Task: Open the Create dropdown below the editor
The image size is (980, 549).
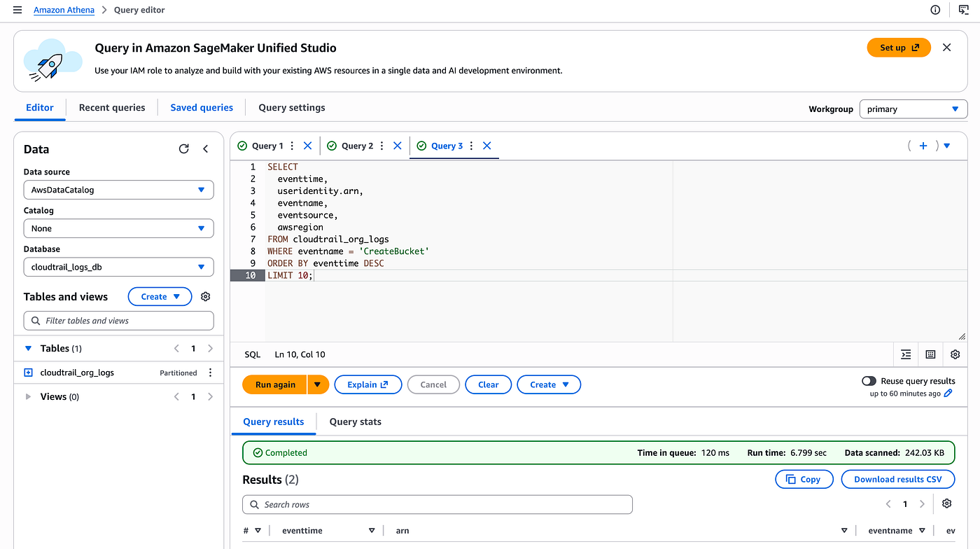Action: pyautogui.click(x=549, y=384)
